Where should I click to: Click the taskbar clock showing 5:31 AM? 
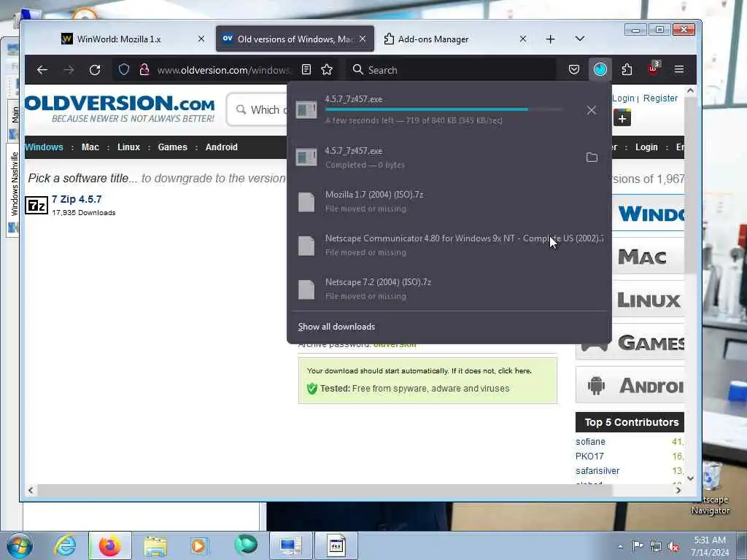pos(710,546)
